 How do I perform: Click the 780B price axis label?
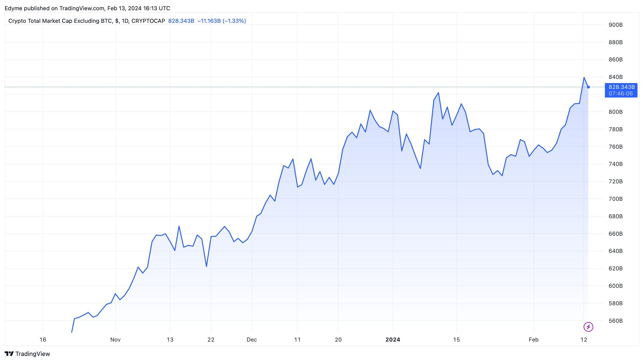pyautogui.click(x=615, y=129)
